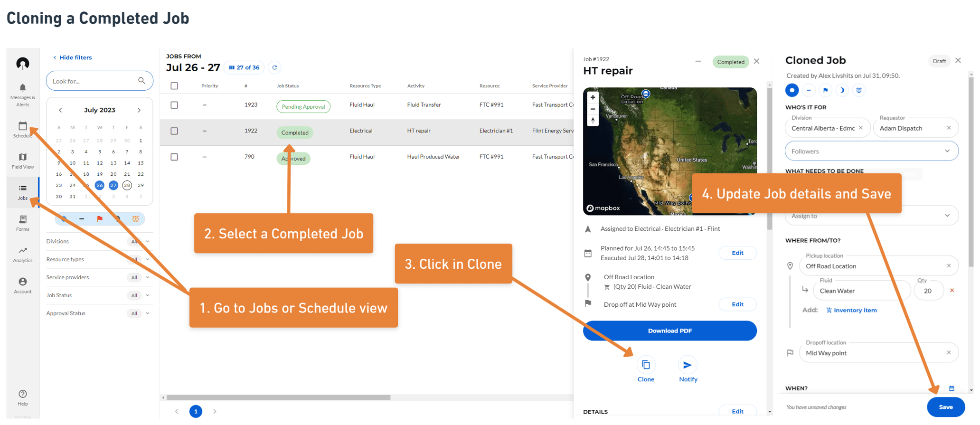Focus the Look for search field
980x425 pixels.
click(x=94, y=81)
